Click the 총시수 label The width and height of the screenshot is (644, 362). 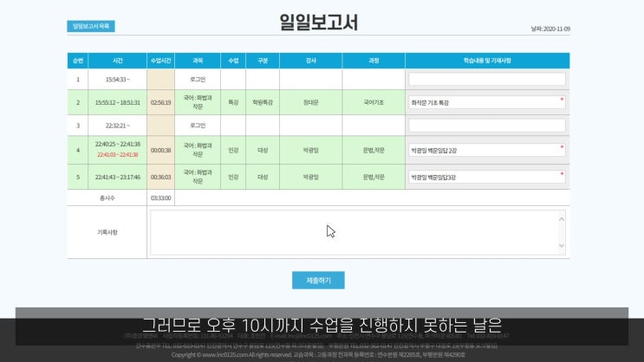(107, 197)
